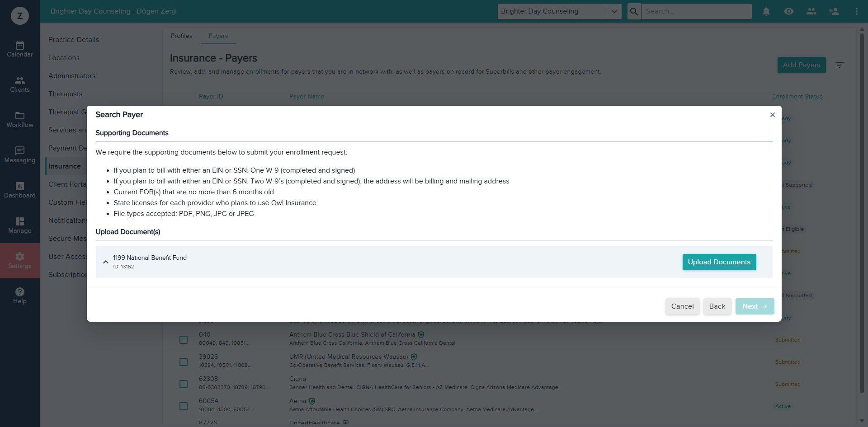Click the Z user avatar

[20, 16]
